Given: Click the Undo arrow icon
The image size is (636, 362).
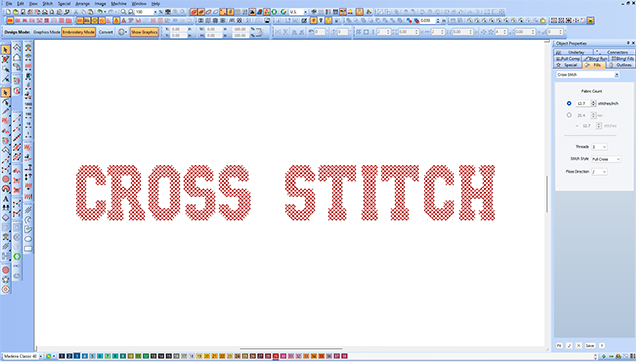Looking at the screenshot, I should click(99, 12).
